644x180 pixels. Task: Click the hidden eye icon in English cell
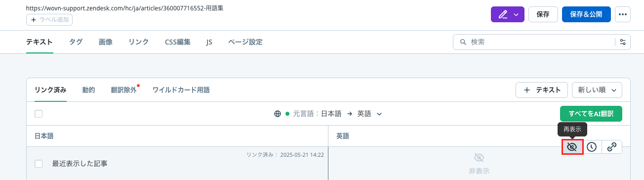[479, 158]
